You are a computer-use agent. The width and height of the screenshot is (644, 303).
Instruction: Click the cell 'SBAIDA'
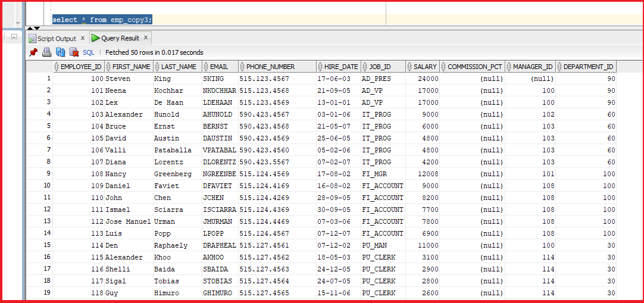(x=220, y=269)
